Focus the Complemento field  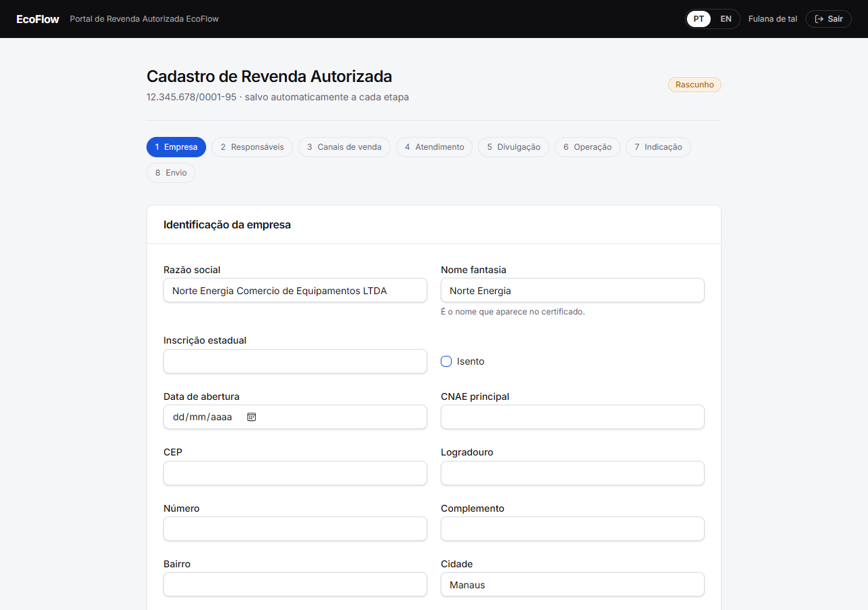click(572, 529)
